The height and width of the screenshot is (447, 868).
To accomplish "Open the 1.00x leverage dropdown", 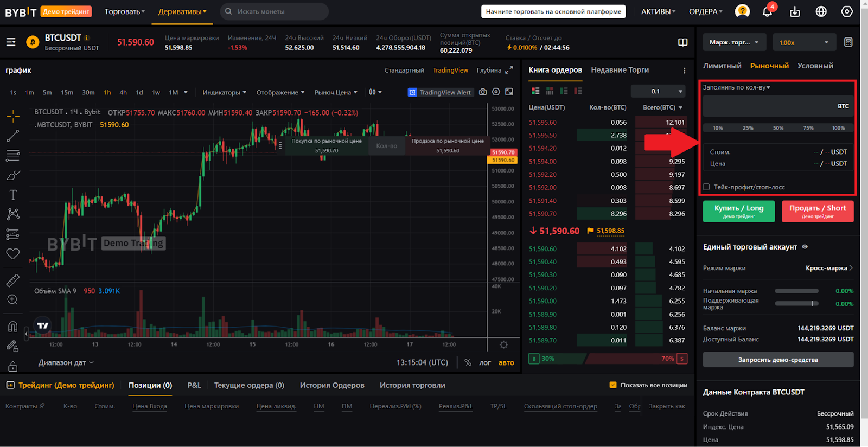I will tap(803, 42).
